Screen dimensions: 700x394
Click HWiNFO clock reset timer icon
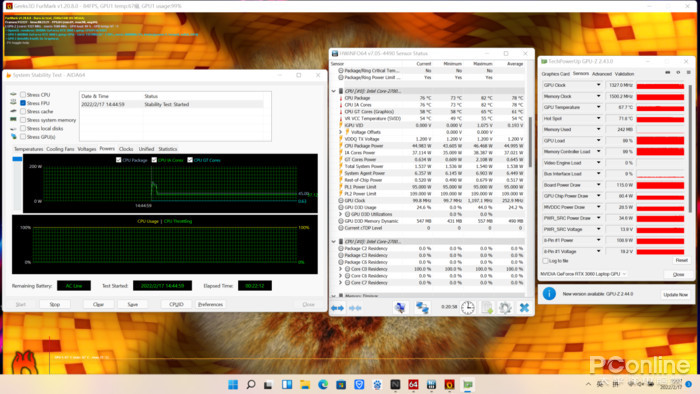467,307
